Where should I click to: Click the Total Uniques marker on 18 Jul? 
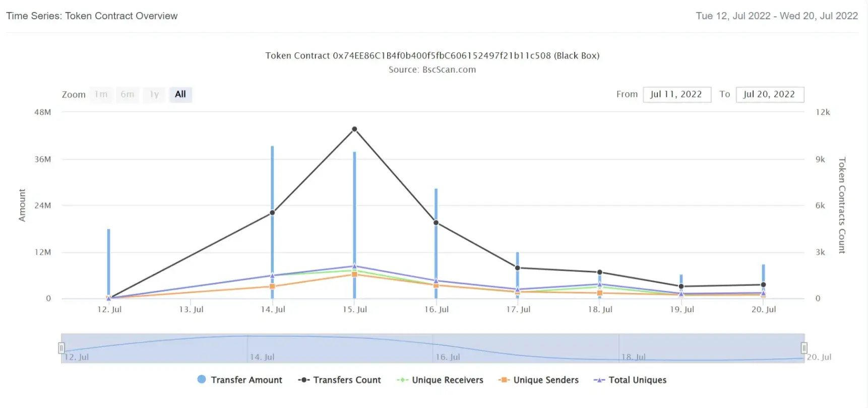click(600, 285)
